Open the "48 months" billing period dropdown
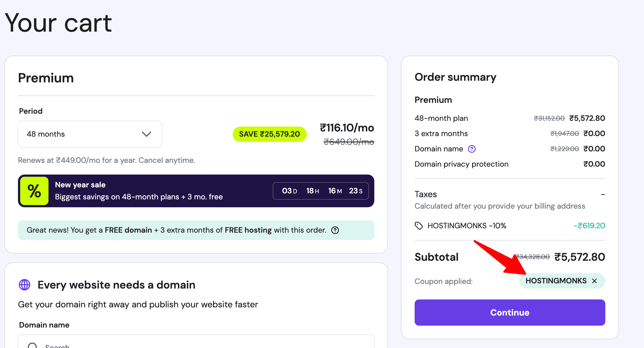Screen dimensions: 644x348 click(x=90, y=134)
